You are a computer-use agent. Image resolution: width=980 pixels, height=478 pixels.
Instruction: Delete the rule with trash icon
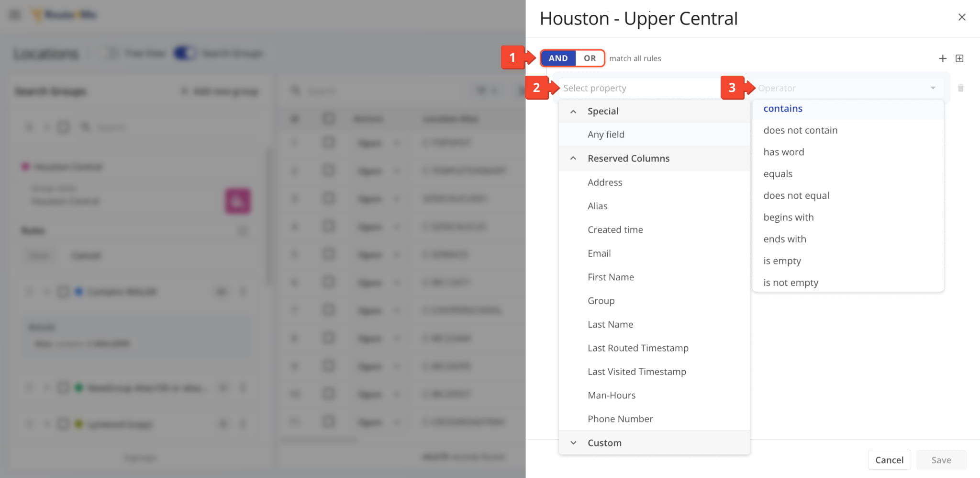click(960, 88)
